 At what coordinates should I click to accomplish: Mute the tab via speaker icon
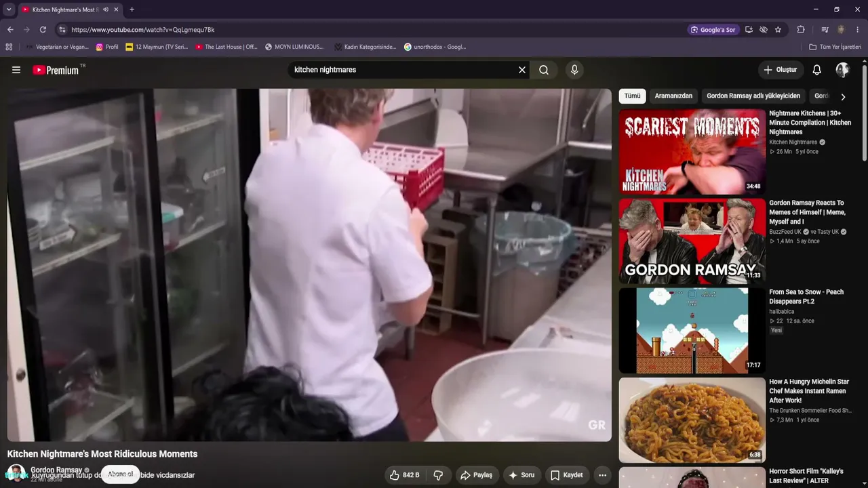(x=105, y=9)
